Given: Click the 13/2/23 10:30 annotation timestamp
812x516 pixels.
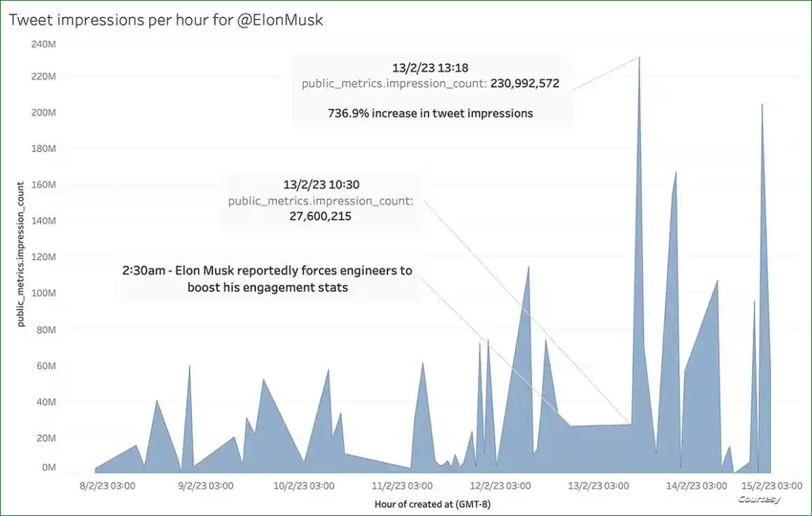Looking at the screenshot, I should tap(320, 185).
